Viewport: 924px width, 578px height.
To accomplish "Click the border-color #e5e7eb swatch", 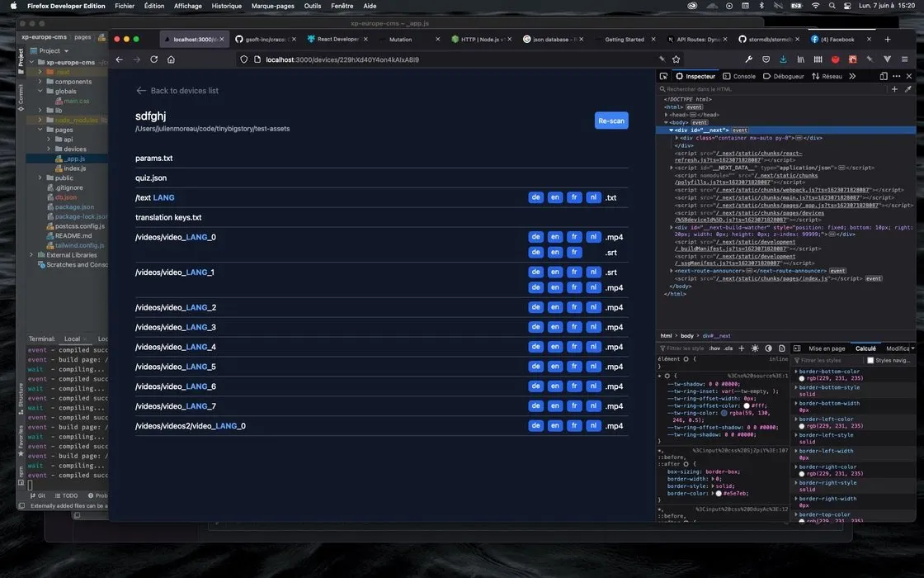I will tap(719, 494).
